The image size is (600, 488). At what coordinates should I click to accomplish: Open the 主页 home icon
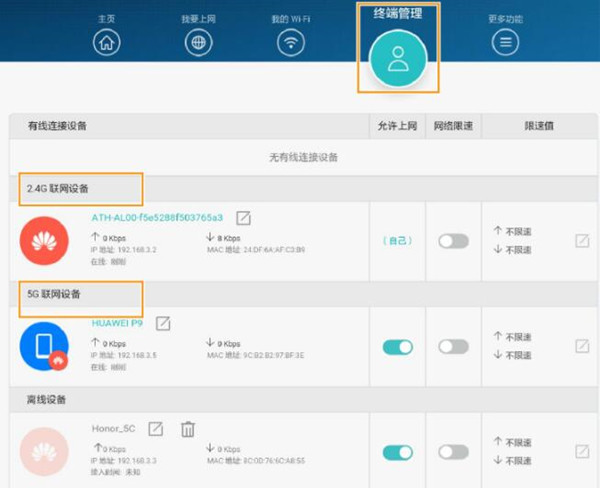click(106, 42)
